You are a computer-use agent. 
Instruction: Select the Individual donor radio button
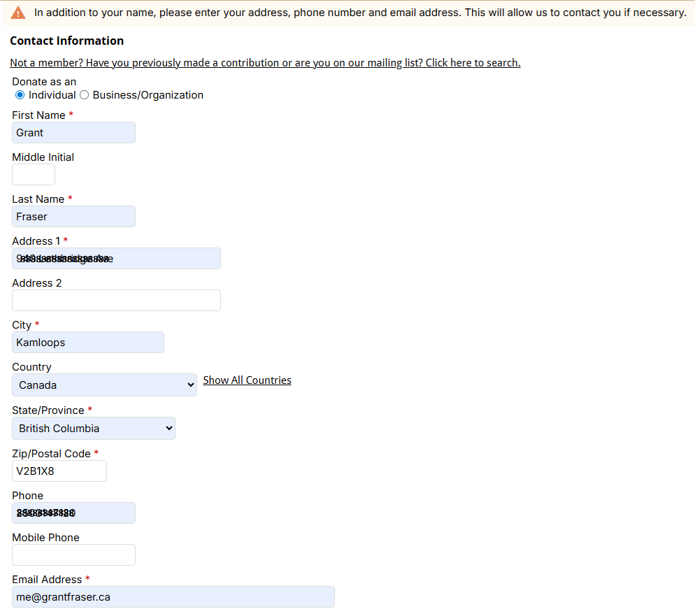point(20,95)
